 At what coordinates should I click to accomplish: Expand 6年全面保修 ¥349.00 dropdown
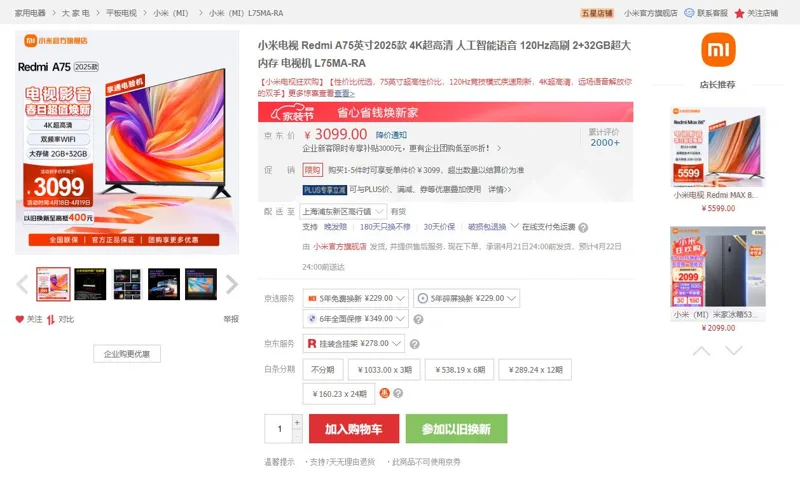tap(356, 319)
